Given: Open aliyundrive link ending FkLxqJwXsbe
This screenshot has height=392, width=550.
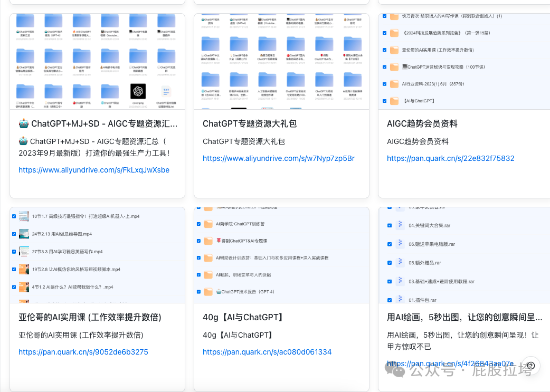Looking at the screenshot, I should click(x=94, y=170).
